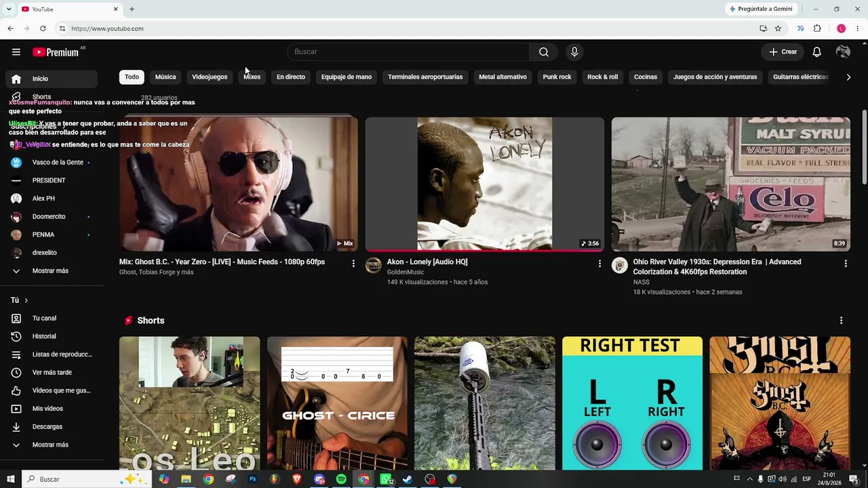Select the En directo filter chip
The image size is (868, 488).
point(291,77)
